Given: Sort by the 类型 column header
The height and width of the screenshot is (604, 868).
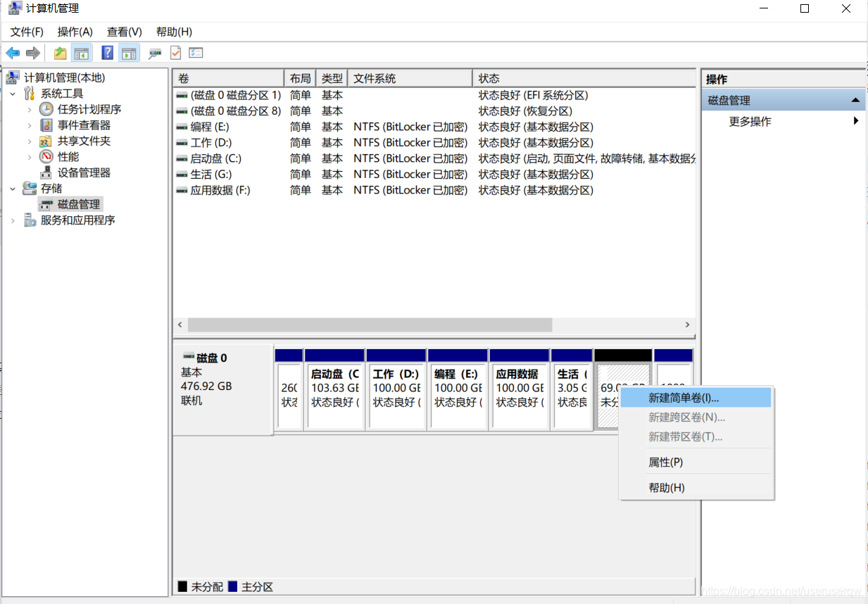Looking at the screenshot, I should coord(332,78).
